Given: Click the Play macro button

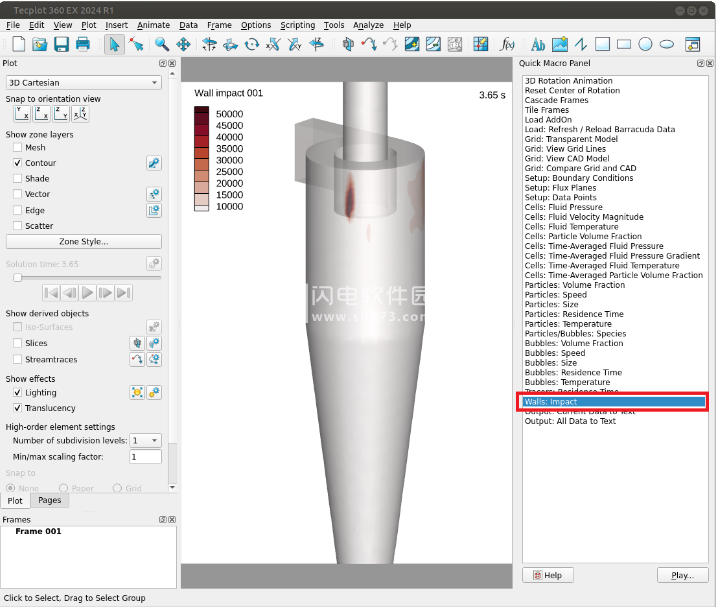Looking at the screenshot, I should tap(683, 575).
